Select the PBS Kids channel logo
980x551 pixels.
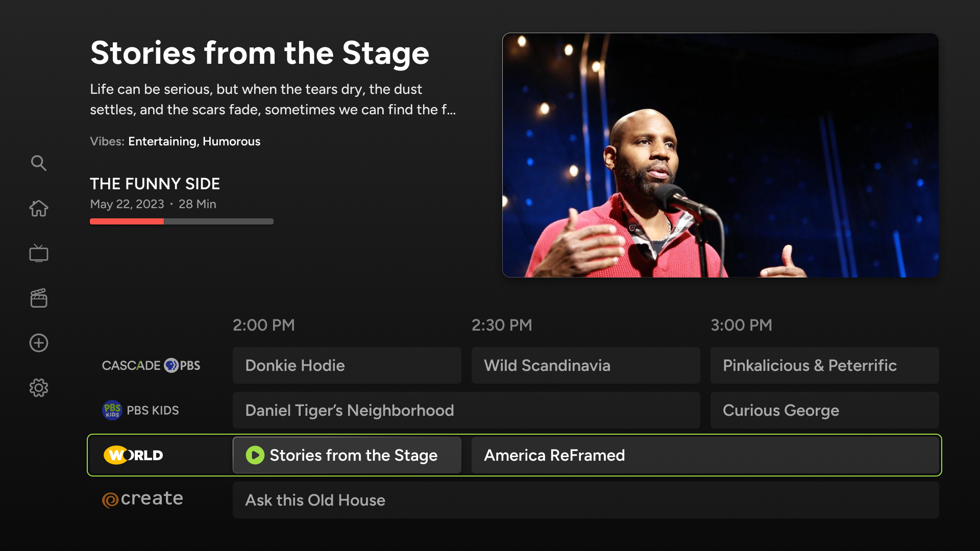point(141,410)
